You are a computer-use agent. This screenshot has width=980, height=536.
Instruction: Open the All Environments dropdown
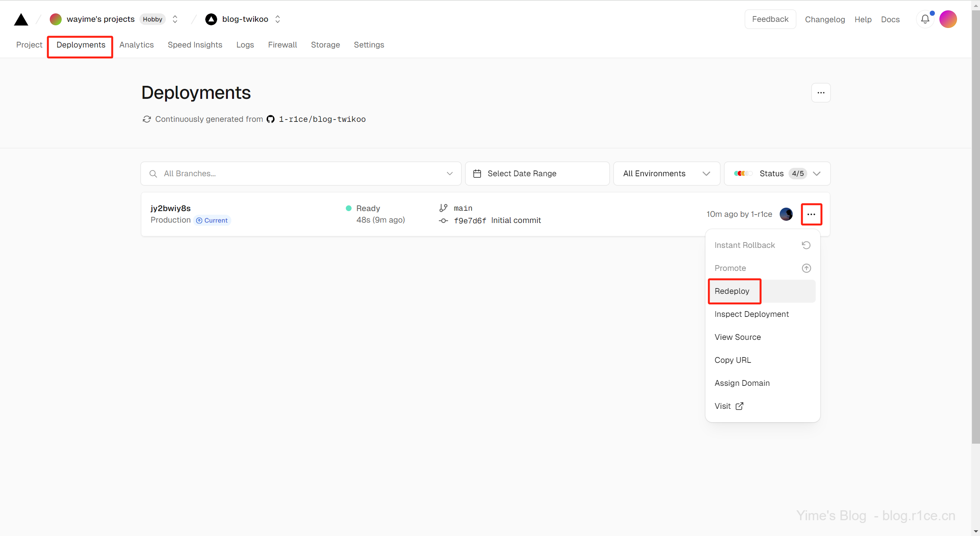666,174
